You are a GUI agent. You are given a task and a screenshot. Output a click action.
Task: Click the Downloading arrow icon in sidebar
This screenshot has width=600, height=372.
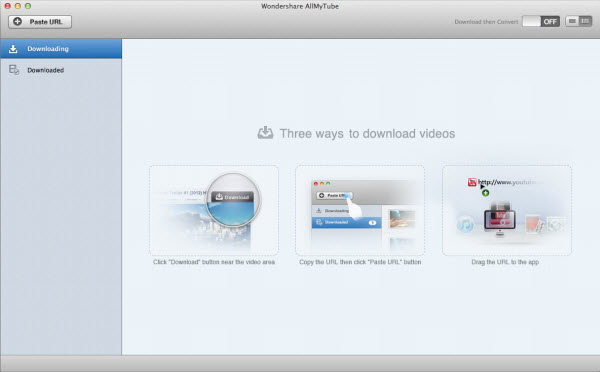(13, 49)
